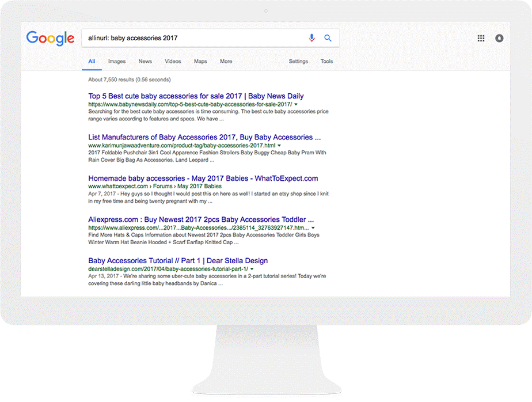Click snippet starting 'Apr 7, 2017 - Hey guys'
Viewport: 532px width, 402px height.
pyautogui.click(x=208, y=198)
